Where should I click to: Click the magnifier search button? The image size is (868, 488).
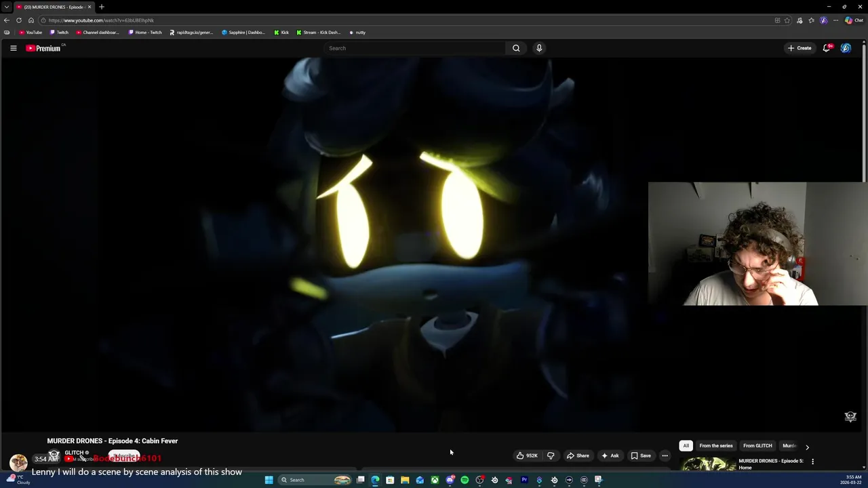516,48
